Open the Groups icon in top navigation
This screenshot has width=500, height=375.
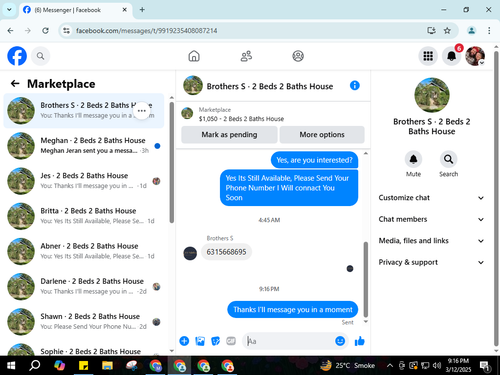click(x=298, y=56)
